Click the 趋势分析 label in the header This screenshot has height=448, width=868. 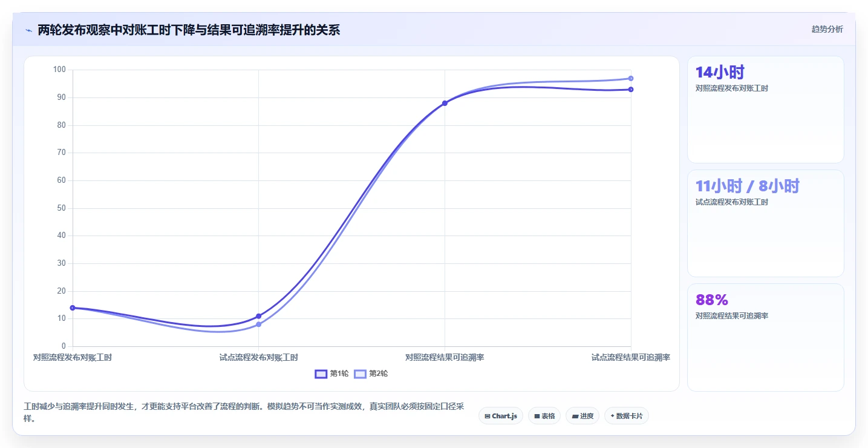[x=827, y=29]
